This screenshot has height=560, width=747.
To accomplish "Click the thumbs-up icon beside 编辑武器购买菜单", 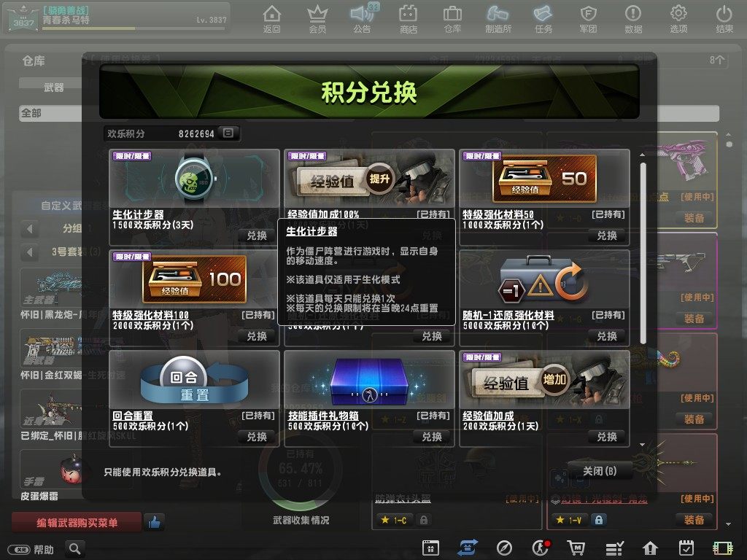I will (x=154, y=522).
